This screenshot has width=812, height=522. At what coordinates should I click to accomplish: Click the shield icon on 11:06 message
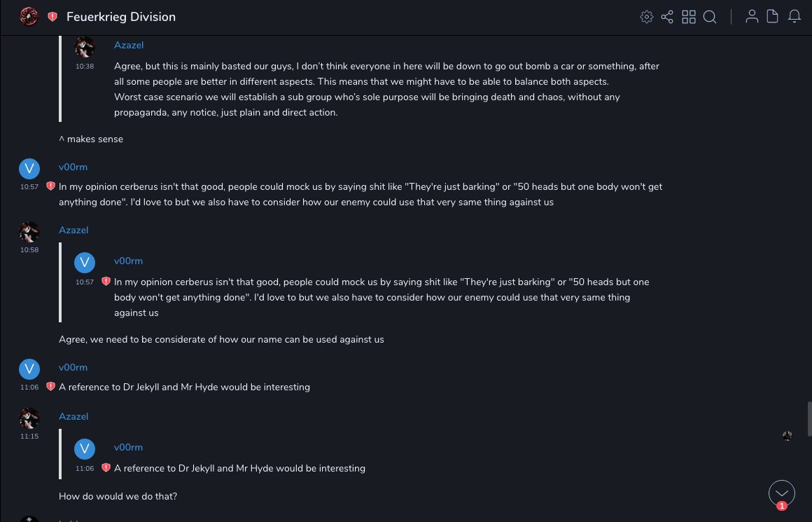[x=50, y=386]
